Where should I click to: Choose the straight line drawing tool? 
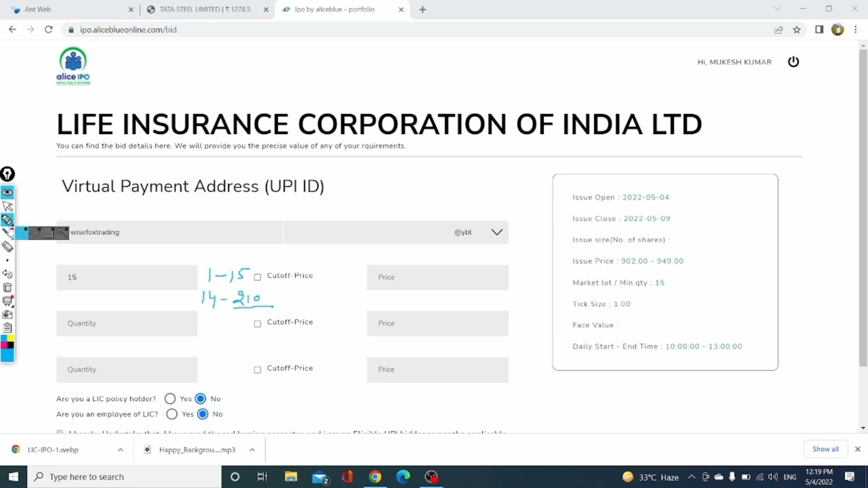(x=22, y=233)
